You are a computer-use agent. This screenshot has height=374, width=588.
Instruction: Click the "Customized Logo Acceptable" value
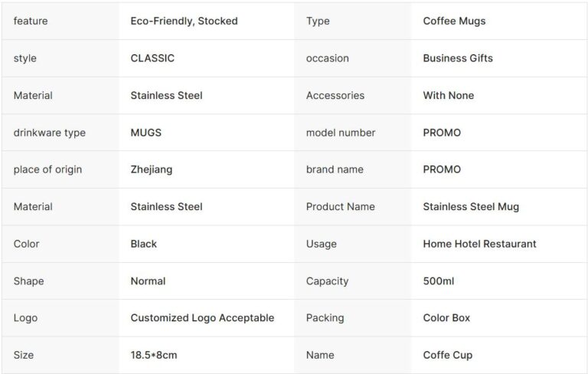click(202, 318)
